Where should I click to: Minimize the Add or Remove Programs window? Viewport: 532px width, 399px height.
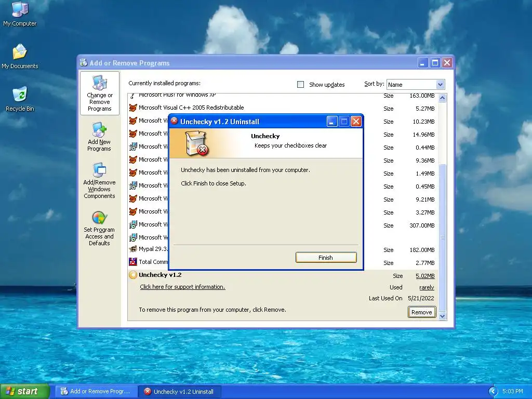[x=423, y=63]
